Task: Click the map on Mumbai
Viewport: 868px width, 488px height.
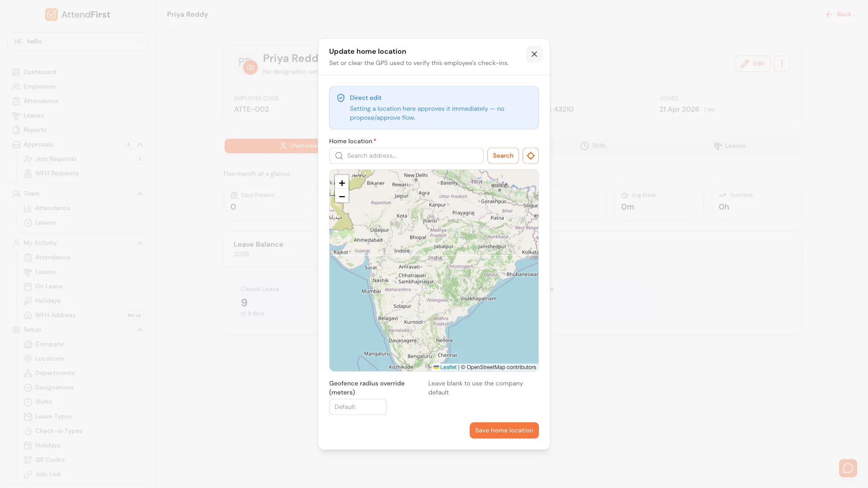Action: [371, 291]
